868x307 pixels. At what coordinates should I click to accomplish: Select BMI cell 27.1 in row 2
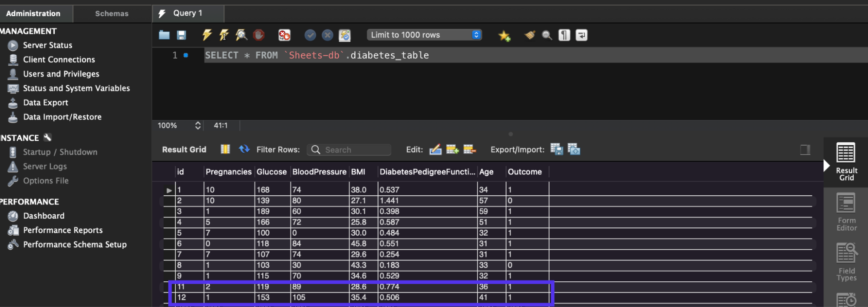pyautogui.click(x=363, y=200)
